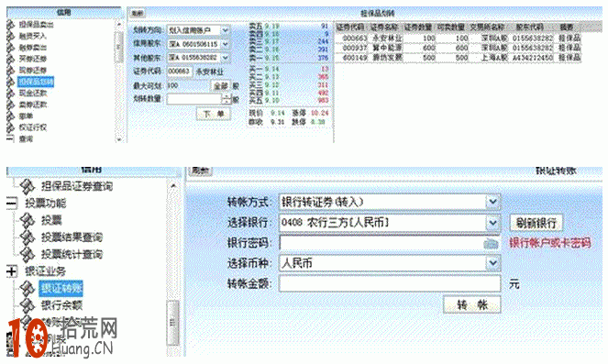Viewport: 608px width, 364px height.
Task: Collapse the 查询 tree node
Action: (x=10, y=138)
